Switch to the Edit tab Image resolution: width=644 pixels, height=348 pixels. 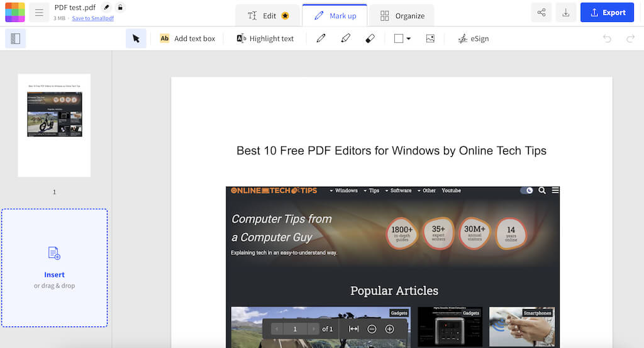click(268, 16)
